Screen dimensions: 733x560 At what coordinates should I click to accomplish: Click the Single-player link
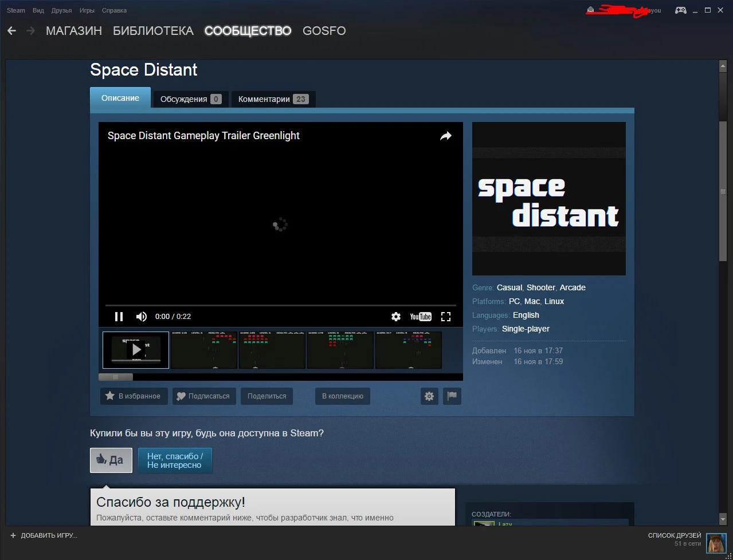click(x=526, y=329)
